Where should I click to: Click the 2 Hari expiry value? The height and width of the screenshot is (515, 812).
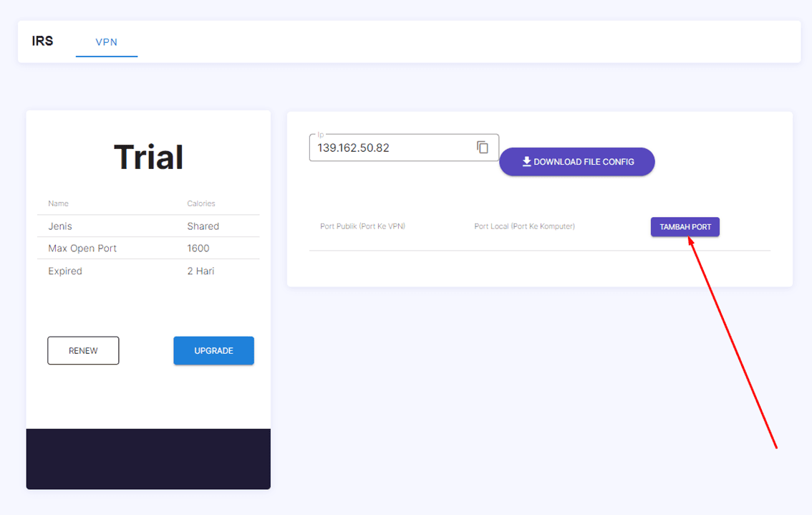click(x=200, y=271)
